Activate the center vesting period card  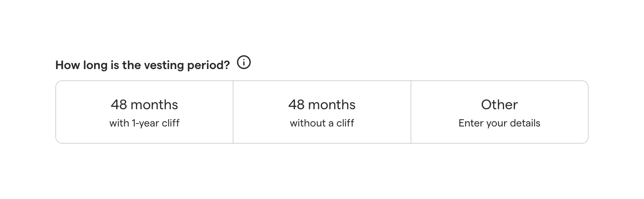click(322, 112)
